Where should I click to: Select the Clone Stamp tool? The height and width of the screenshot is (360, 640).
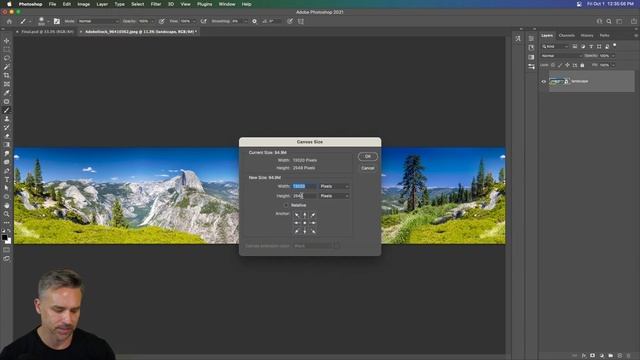(x=7, y=119)
